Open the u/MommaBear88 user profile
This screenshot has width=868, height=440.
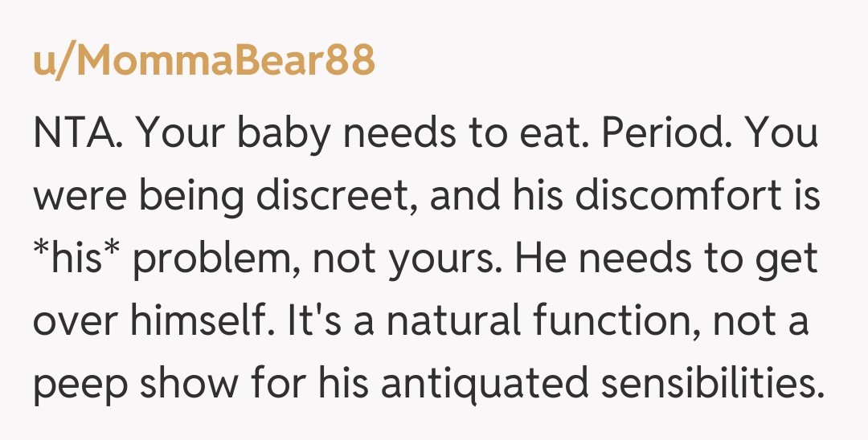[x=204, y=60]
